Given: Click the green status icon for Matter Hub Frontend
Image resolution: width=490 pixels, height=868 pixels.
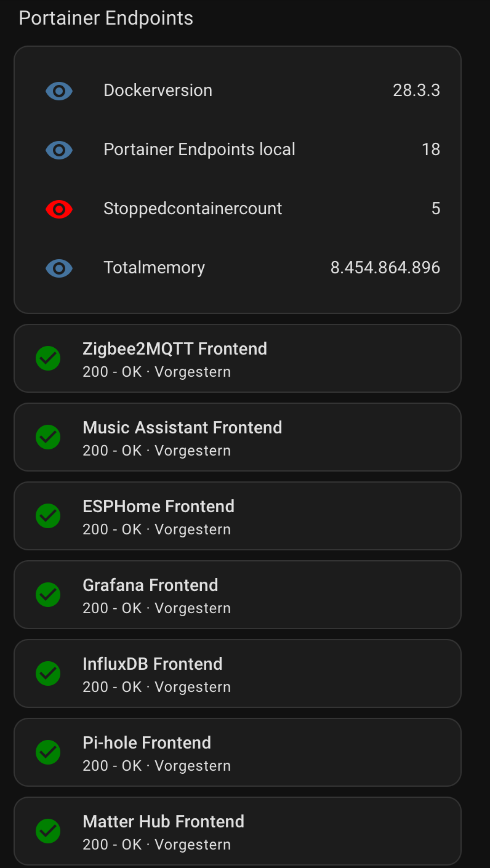Looking at the screenshot, I should pos(48,831).
